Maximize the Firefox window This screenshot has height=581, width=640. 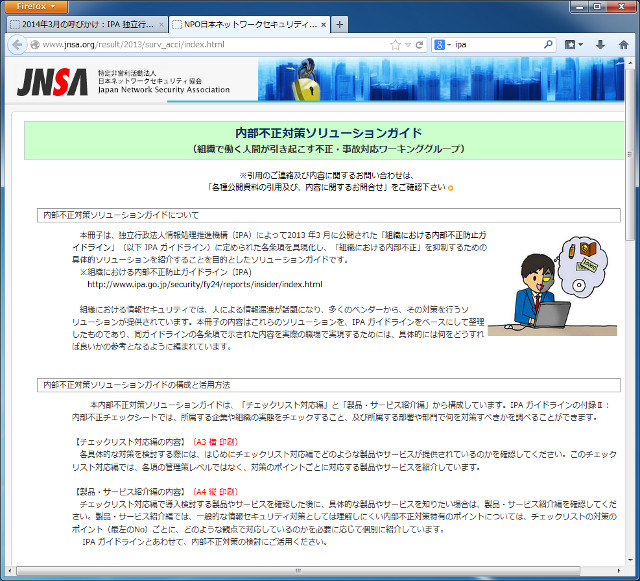pos(597,7)
